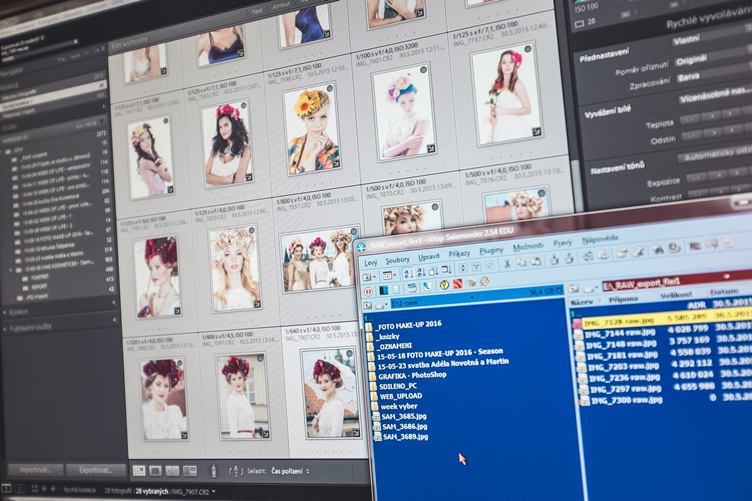Image resolution: width=752 pixels, height=501 pixels.
Task: Open folder 15-05-23 svatba Adéla Novotná a Martin
Action: point(443,364)
